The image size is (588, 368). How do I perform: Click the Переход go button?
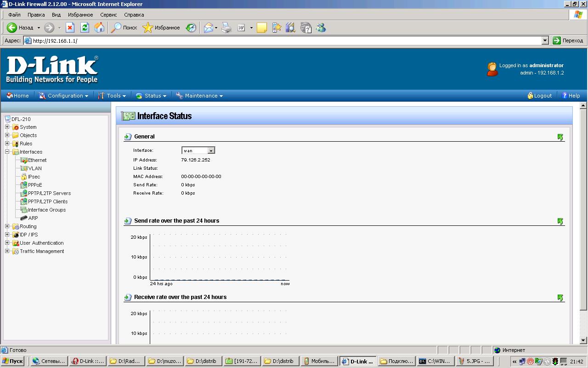(568, 40)
